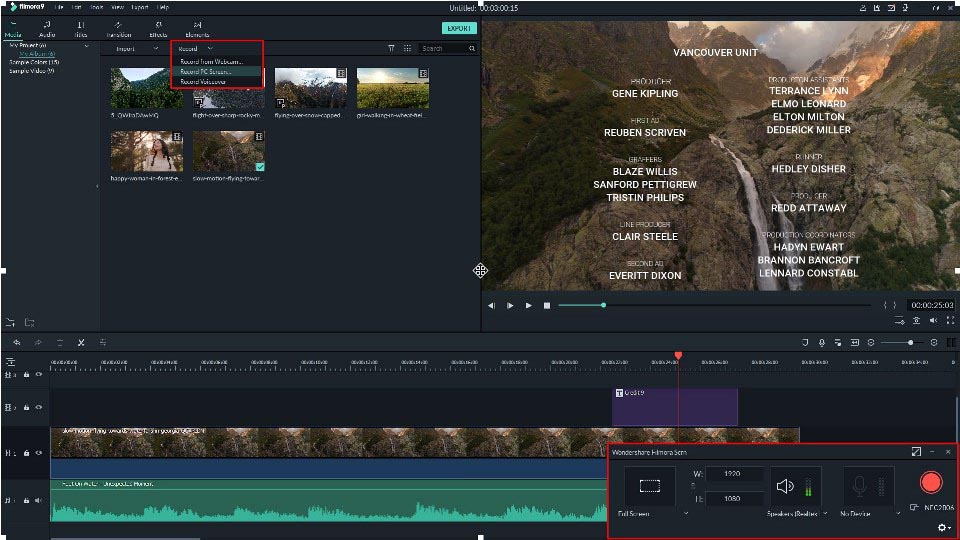Click the resize-arrow icon in Filmora Scrn title bar
This screenshot has width=960, height=540.
coord(916,452)
